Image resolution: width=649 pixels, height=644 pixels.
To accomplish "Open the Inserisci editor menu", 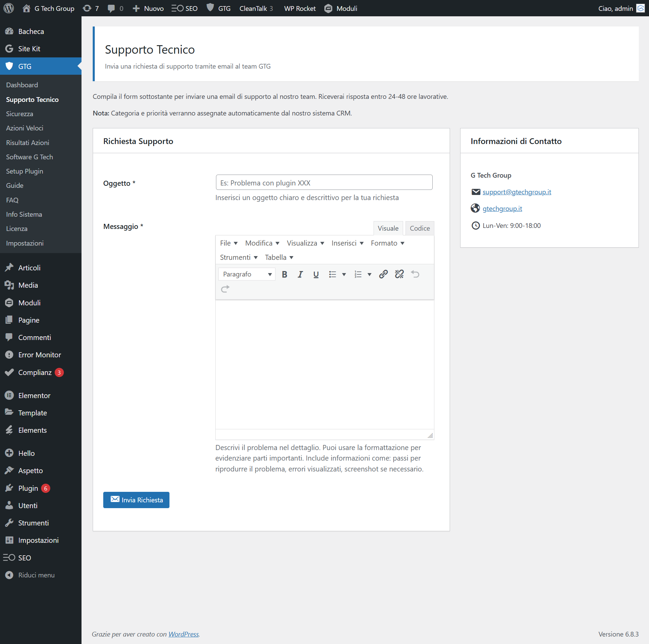I will [347, 243].
